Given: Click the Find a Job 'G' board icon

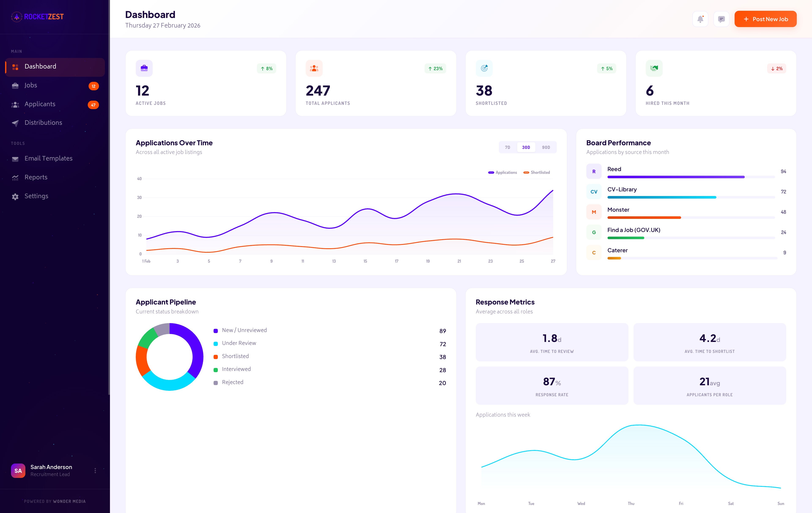Looking at the screenshot, I should click(x=594, y=232).
